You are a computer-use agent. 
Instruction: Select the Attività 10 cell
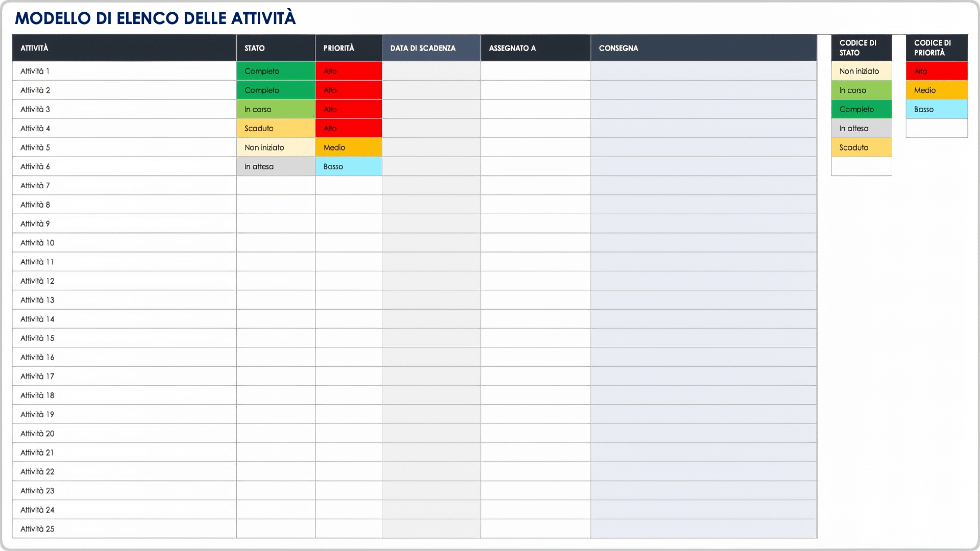point(124,243)
